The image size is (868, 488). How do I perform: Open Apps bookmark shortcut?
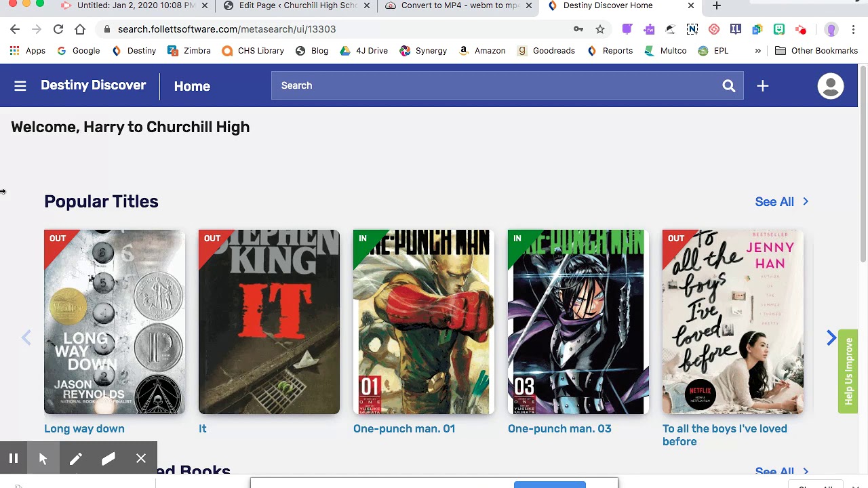coord(28,51)
